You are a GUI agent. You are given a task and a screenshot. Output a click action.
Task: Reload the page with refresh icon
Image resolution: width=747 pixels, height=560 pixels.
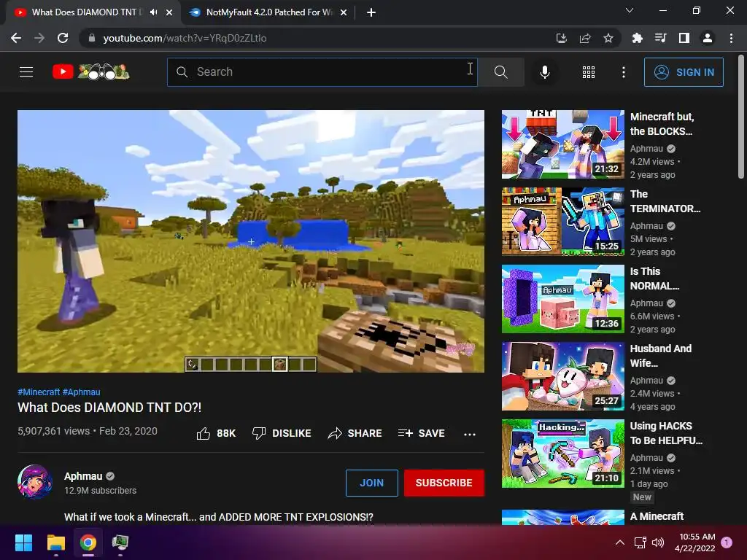(x=63, y=38)
